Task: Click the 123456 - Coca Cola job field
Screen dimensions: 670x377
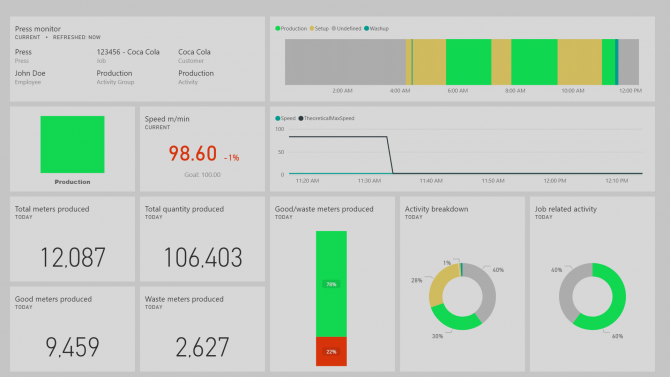Action: [x=128, y=52]
